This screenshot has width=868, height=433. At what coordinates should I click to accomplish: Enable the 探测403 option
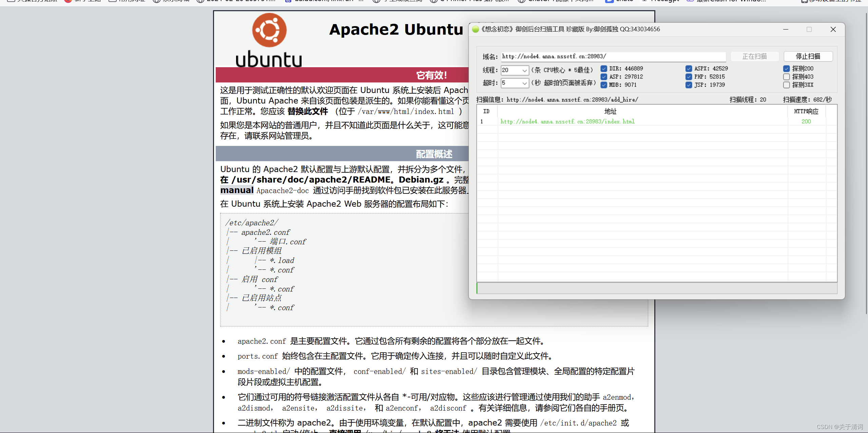786,77
